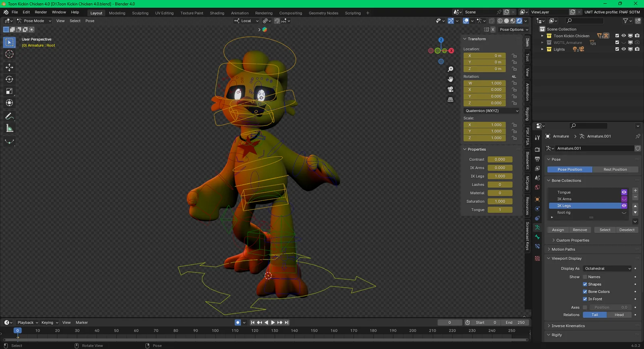Select rendered viewport shading sphere
644x349 pixels.
pos(519,21)
